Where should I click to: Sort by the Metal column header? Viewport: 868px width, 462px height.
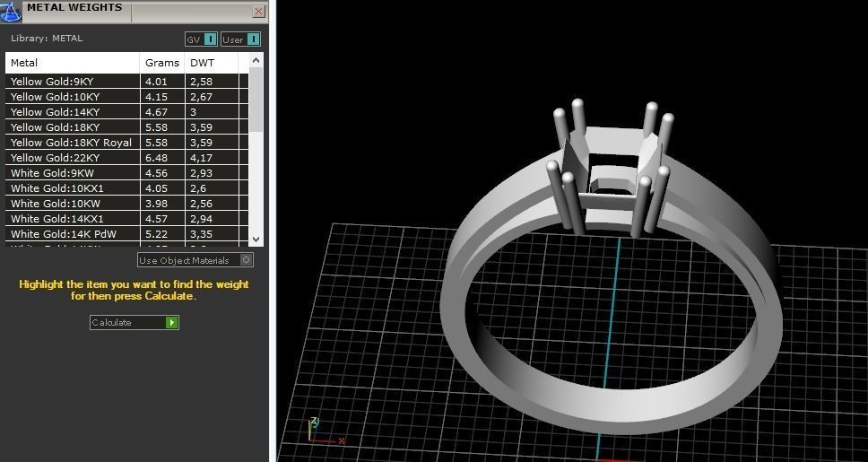pos(73,63)
